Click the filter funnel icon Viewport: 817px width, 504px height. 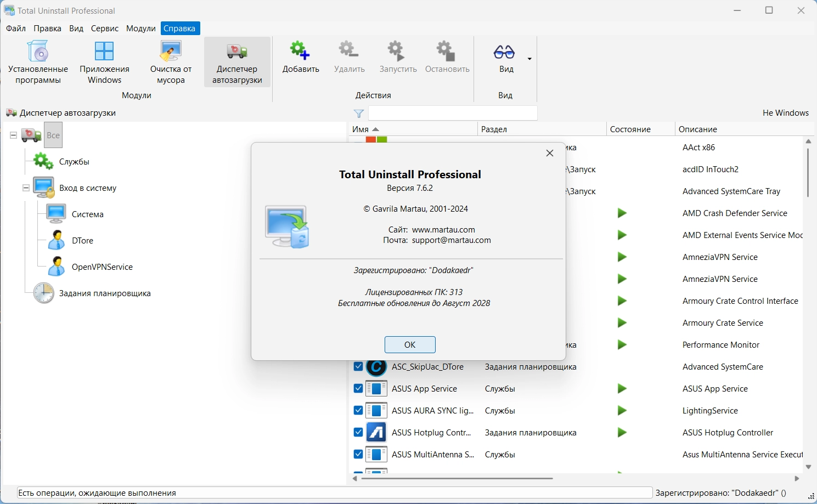[359, 114]
